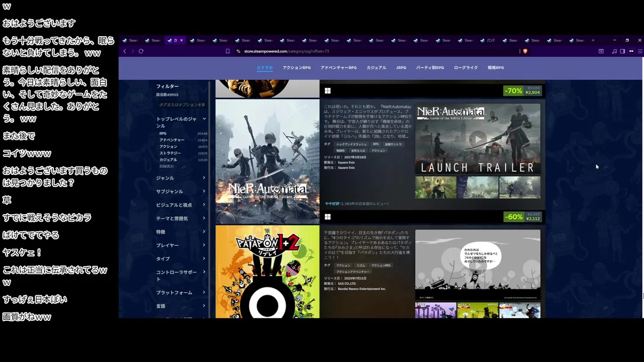Image resolution: width=644 pixels, height=362 pixels.
Task: Open the browser hamburger menu
Action: click(640, 51)
